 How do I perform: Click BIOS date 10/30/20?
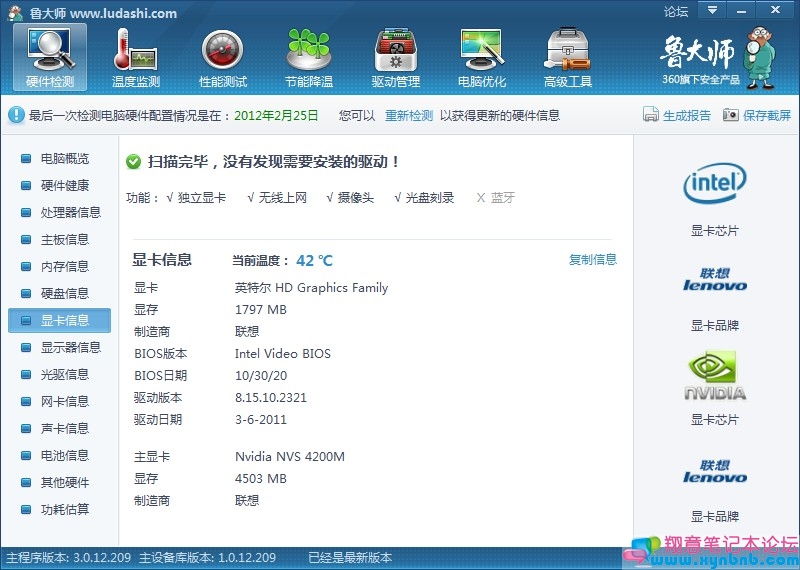tap(261, 376)
